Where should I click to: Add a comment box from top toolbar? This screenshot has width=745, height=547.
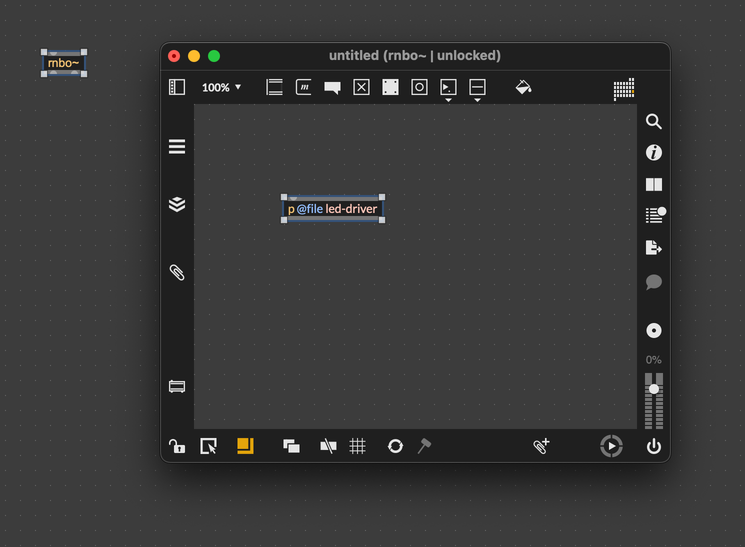(332, 88)
